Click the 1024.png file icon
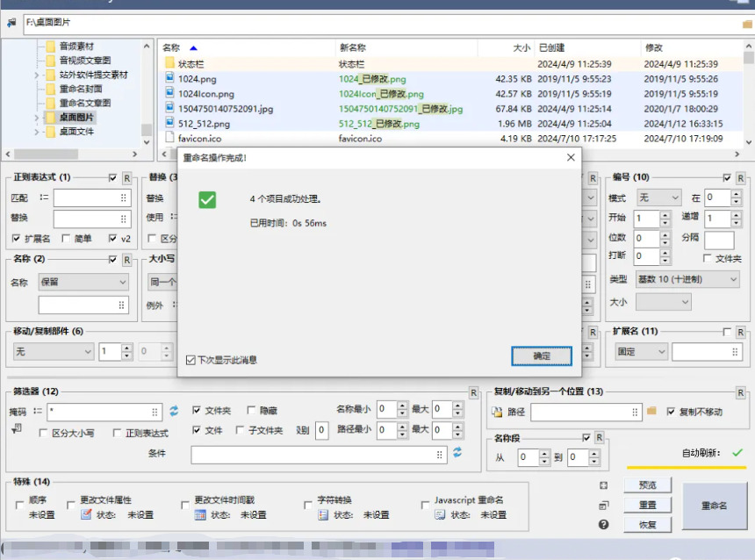This screenshot has height=560, width=755. [x=169, y=77]
